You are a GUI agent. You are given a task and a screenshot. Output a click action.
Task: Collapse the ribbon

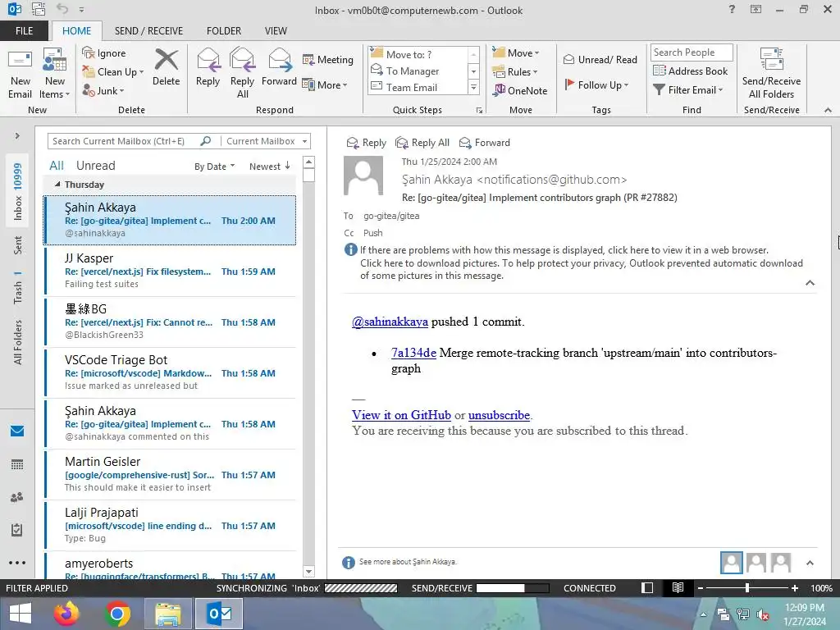point(828,110)
